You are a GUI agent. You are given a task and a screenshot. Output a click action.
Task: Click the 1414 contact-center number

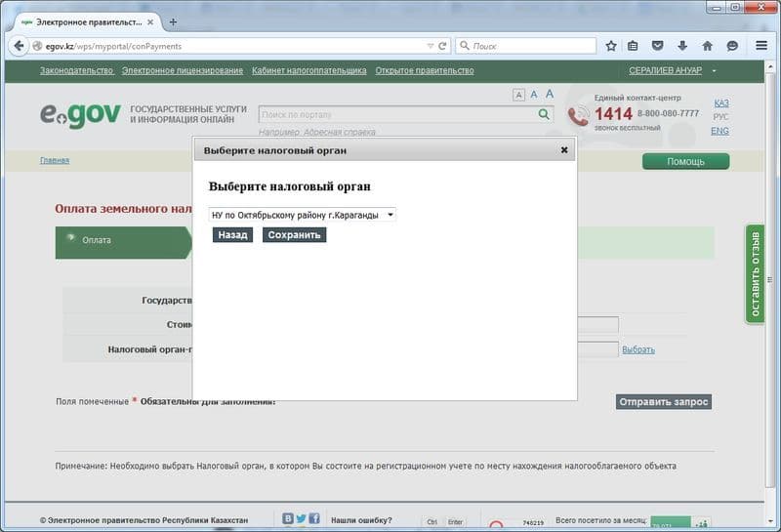click(613, 114)
